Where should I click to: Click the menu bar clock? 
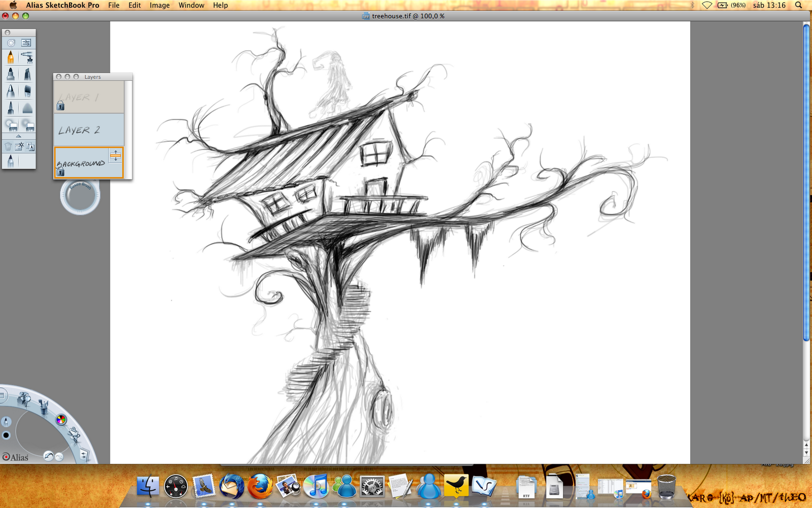click(769, 5)
